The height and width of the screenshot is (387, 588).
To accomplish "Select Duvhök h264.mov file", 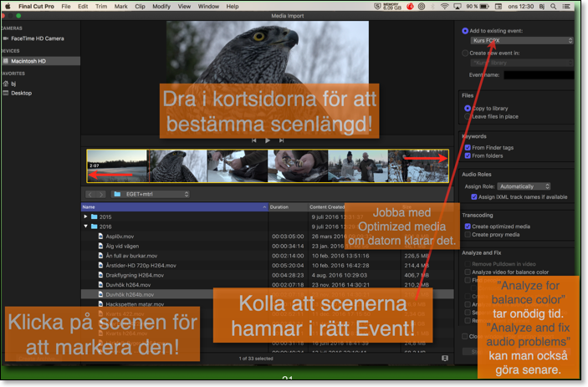I will (128, 285).
